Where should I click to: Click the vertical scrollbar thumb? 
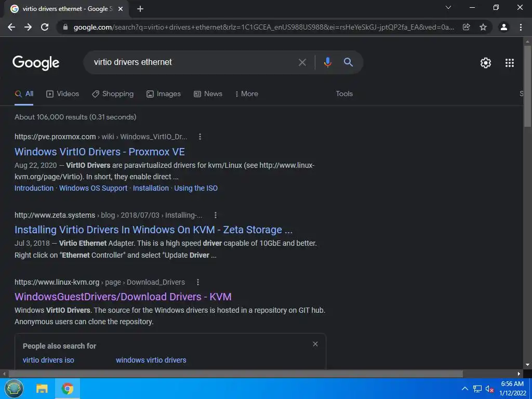click(x=527, y=86)
